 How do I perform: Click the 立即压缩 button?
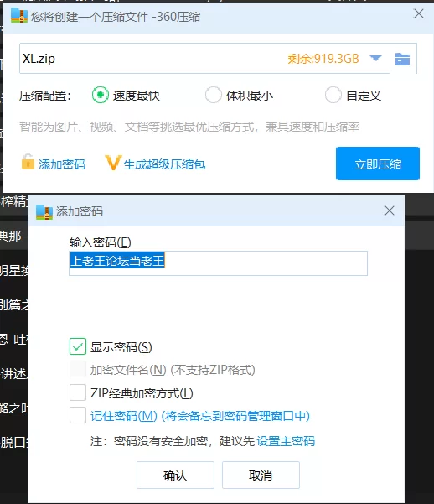point(378,164)
